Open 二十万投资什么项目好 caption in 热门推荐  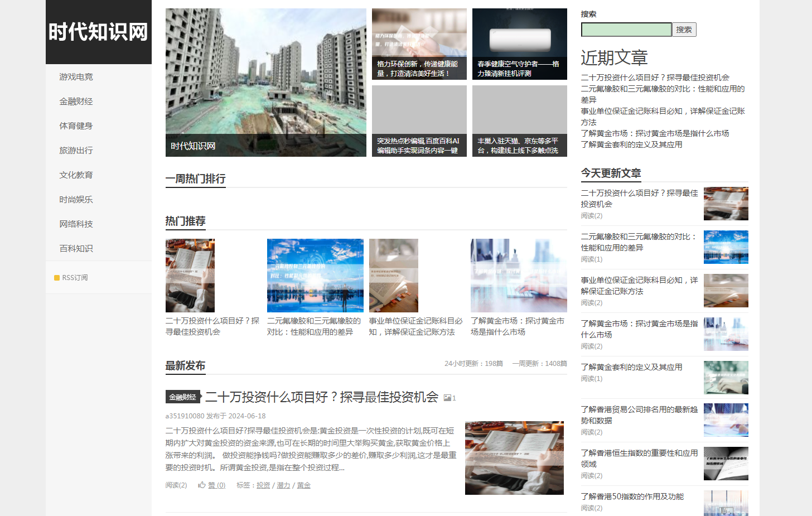[212, 326]
